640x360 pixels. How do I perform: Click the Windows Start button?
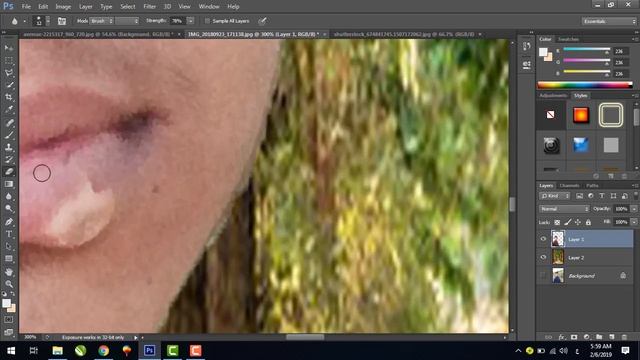[x=11, y=351]
